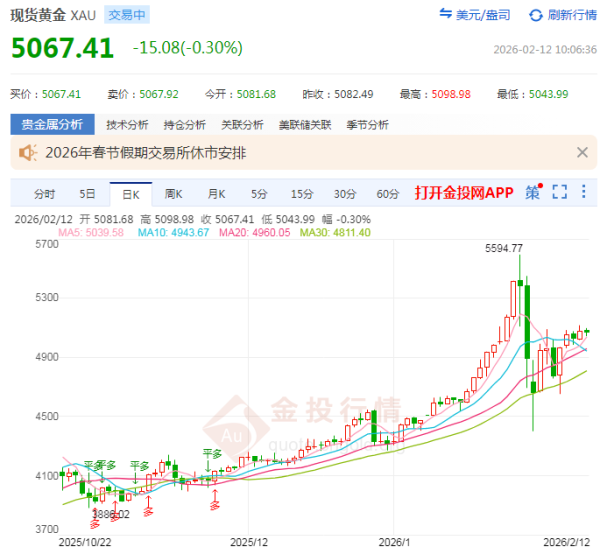Select the 30分 chart period
600x547 pixels.
345,194
